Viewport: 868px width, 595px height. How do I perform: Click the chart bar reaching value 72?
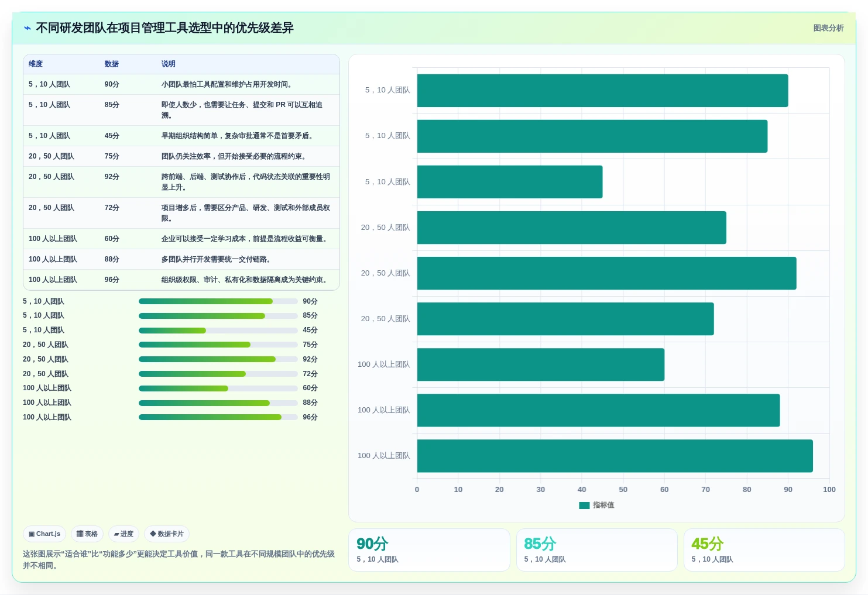tap(565, 319)
